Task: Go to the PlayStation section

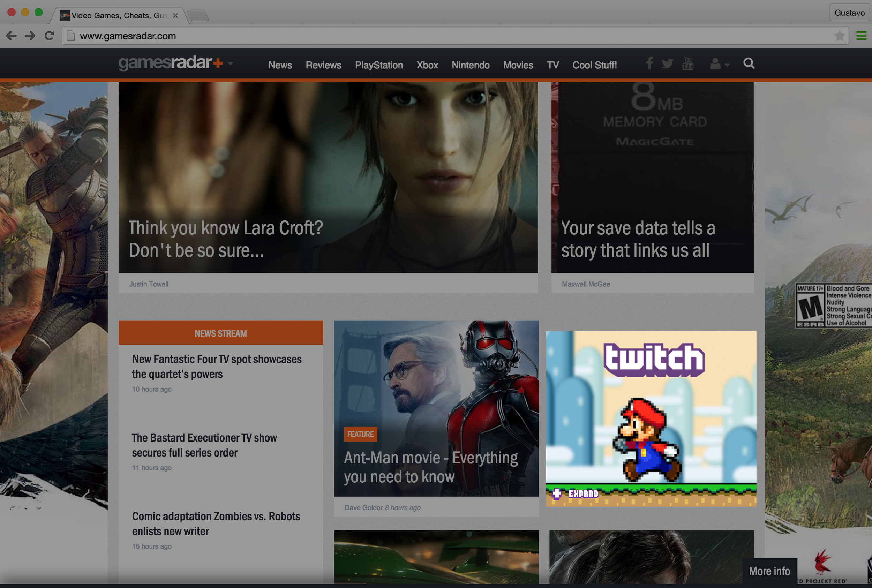Action: 379,65
